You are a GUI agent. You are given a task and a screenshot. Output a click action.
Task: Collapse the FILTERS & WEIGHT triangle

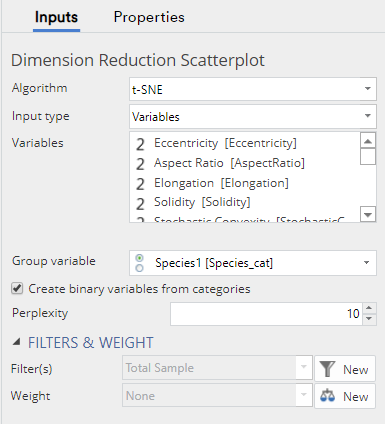pos(16,342)
